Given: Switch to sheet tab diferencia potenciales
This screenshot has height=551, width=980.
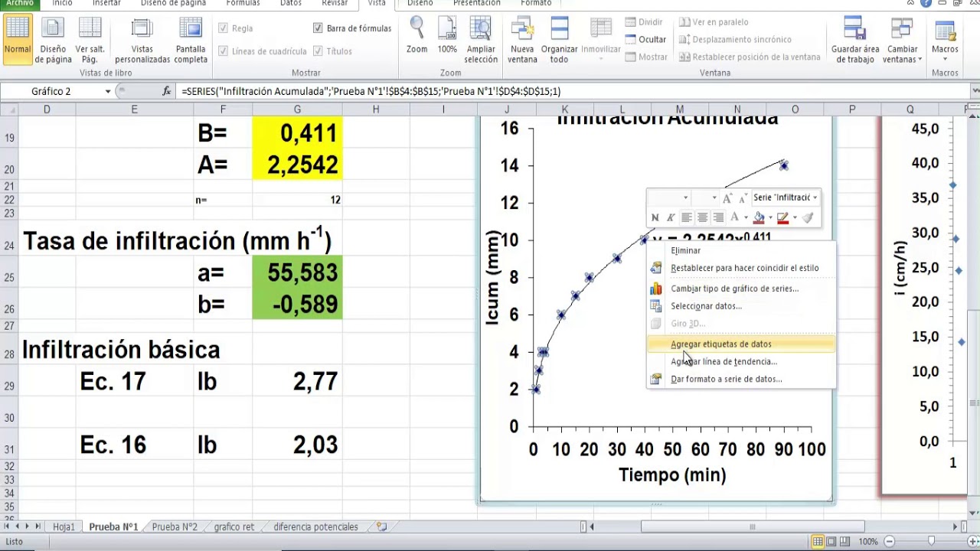Looking at the screenshot, I should pyautogui.click(x=315, y=527).
